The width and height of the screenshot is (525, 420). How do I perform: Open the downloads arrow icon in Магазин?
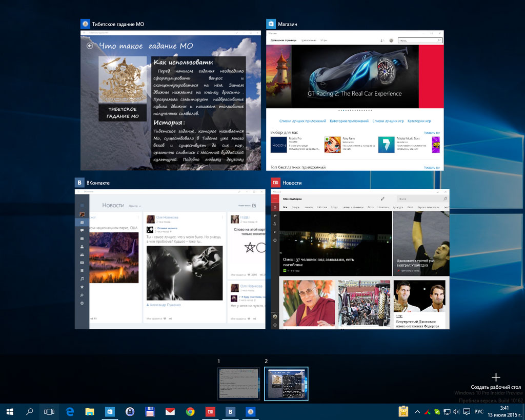[382, 41]
